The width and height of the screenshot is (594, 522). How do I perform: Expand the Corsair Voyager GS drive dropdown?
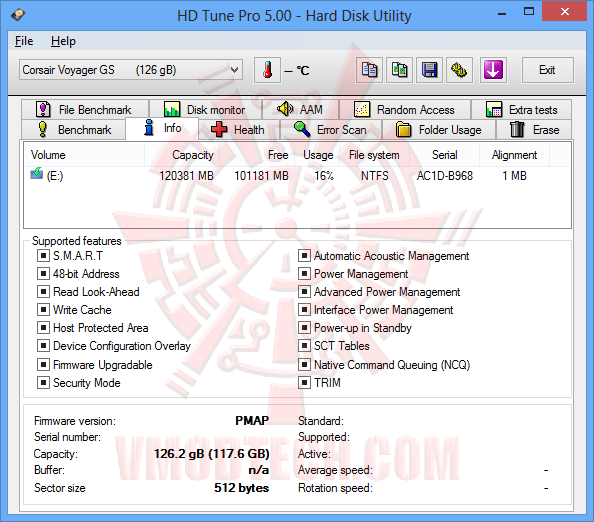click(131, 70)
